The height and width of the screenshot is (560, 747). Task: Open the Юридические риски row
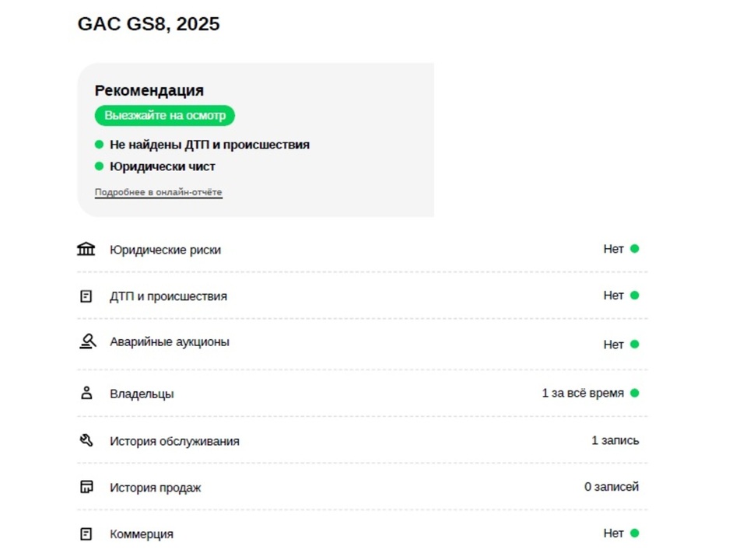pyautogui.click(x=362, y=249)
